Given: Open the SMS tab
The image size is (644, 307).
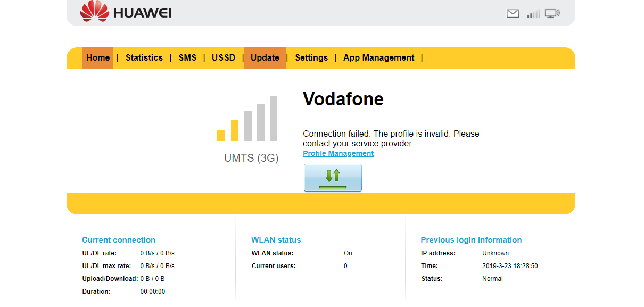Looking at the screenshot, I should [187, 57].
